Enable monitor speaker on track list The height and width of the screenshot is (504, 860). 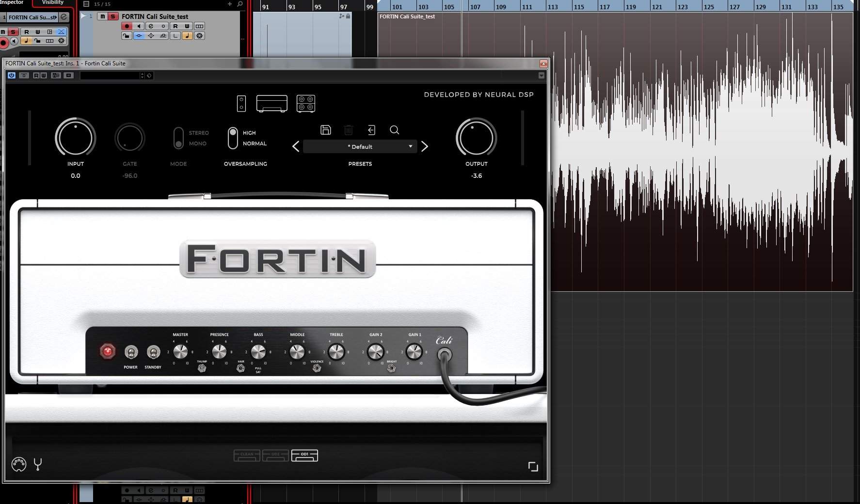coord(139,26)
